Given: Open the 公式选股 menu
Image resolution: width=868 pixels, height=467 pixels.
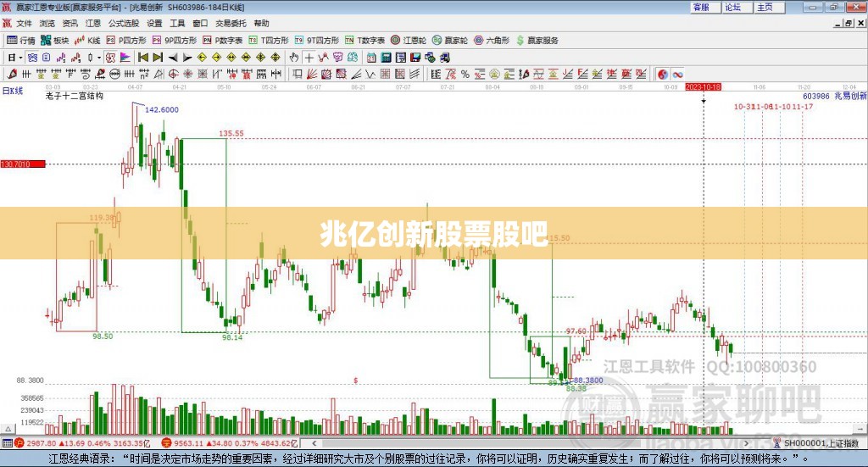Looking at the screenshot, I should [124, 23].
